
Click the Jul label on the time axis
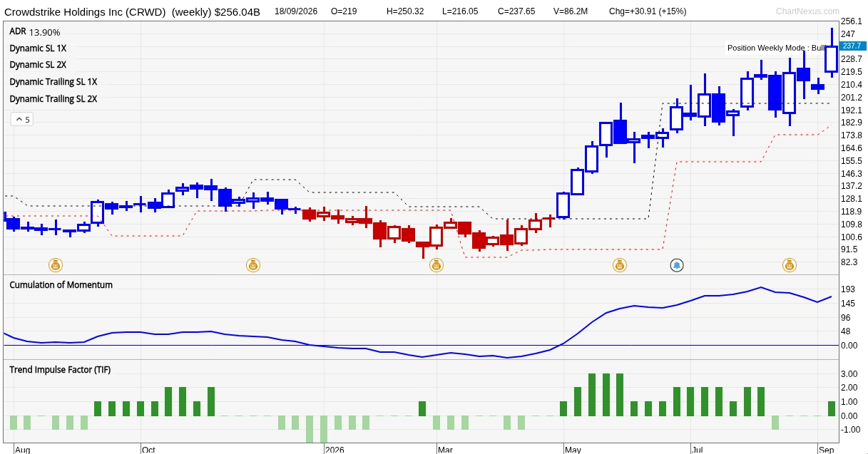click(x=698, y=450)
